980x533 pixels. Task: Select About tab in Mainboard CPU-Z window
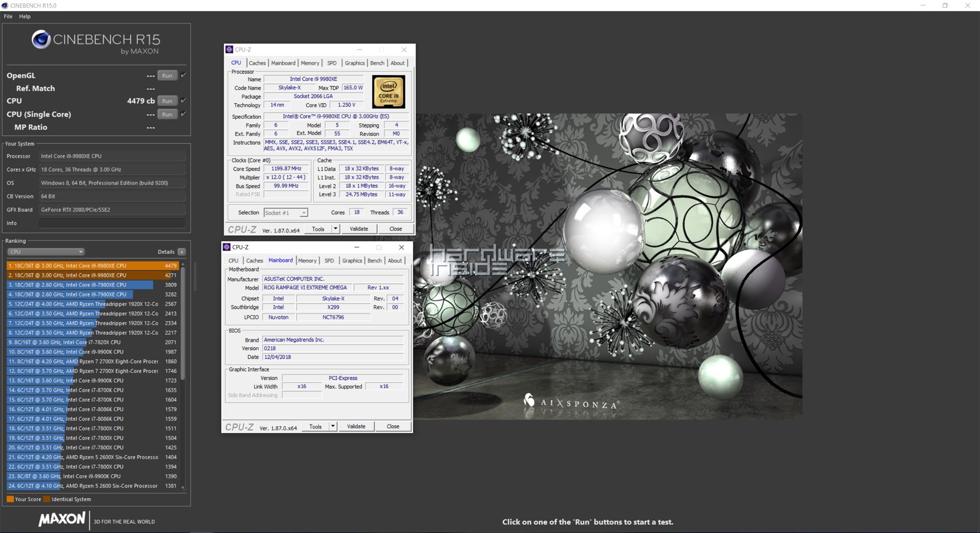click(395, 261)
